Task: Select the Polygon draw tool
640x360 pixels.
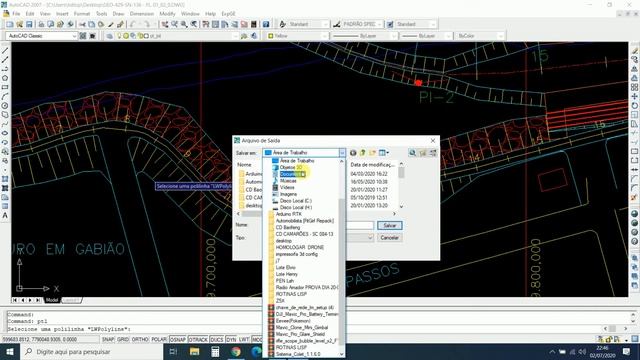Action: (5, 78)
